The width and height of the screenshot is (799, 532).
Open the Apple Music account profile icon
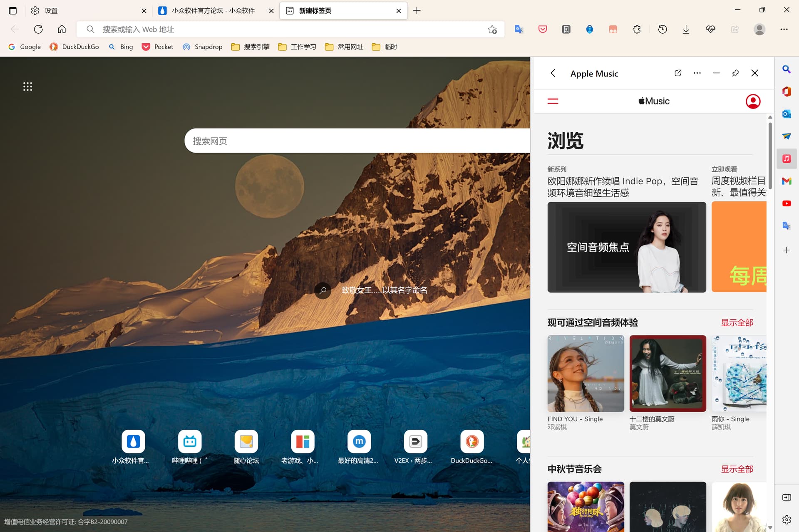tap(753, 101)
